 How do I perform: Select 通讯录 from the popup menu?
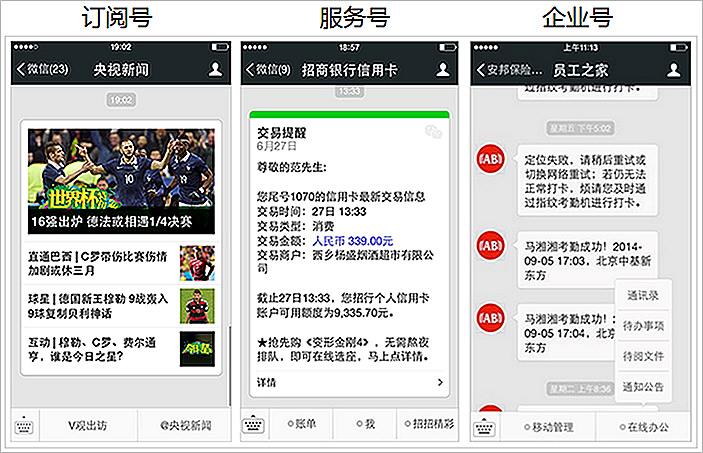643,295
